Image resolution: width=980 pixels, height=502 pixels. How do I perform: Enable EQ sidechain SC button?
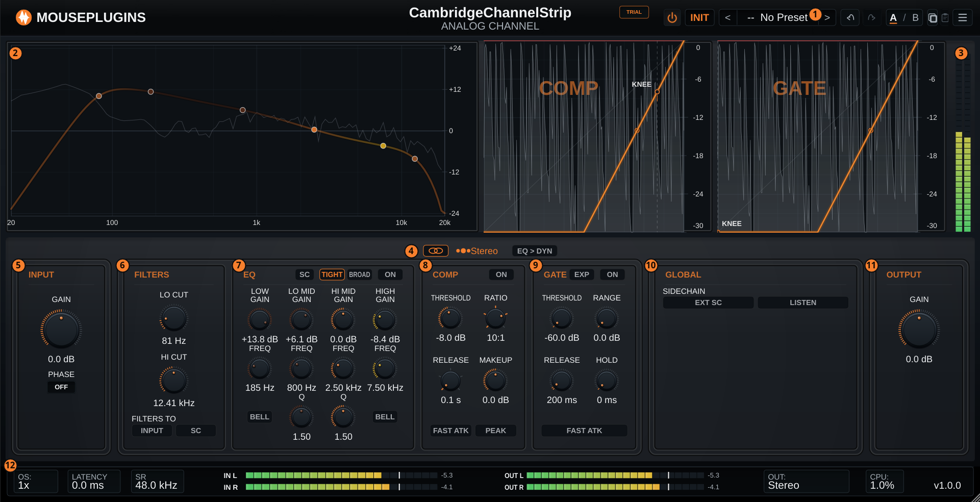coord(305,274)
